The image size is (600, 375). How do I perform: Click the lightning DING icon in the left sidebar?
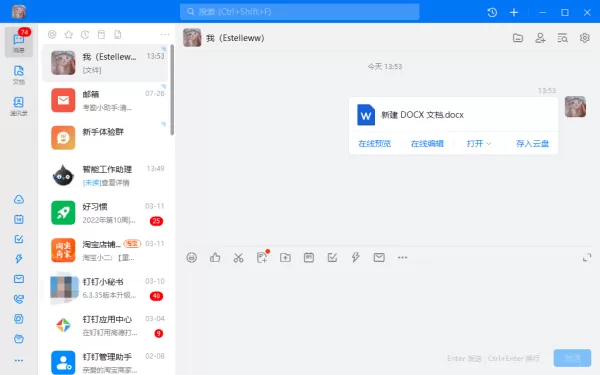tap(19, 259)
